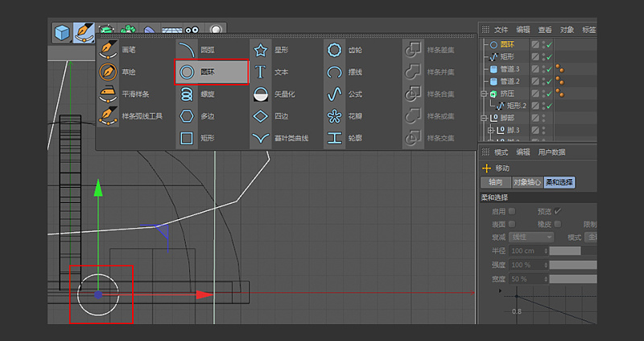
Task: Activate the 画笔 pen tool
Action: click(x=109, y=50)
